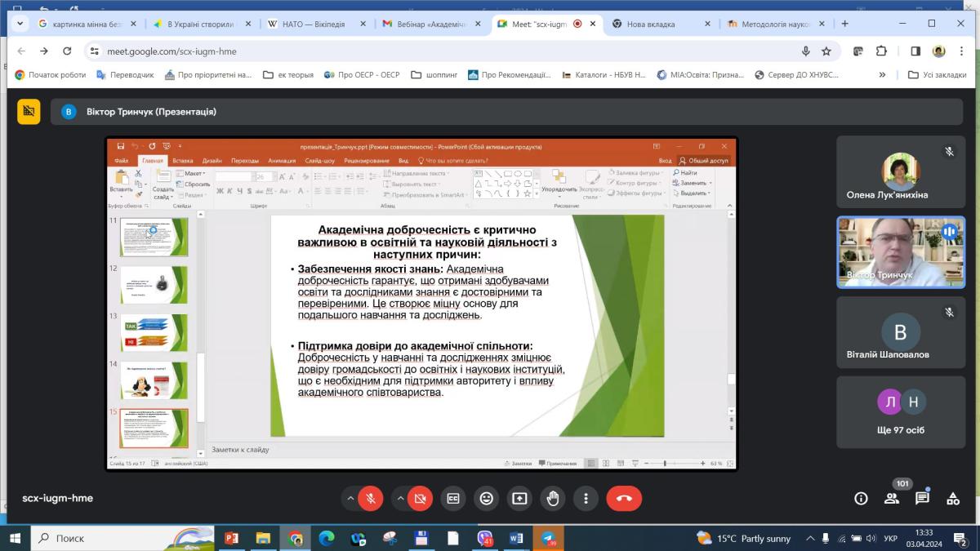Enable closed captions with the CC button
This screenshot has height=551, width=980.
453,498
